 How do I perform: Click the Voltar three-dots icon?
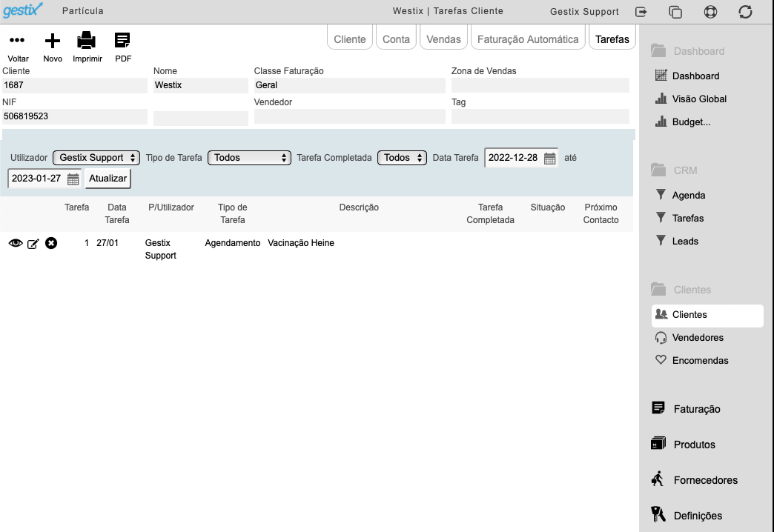[x=17, y=41]
